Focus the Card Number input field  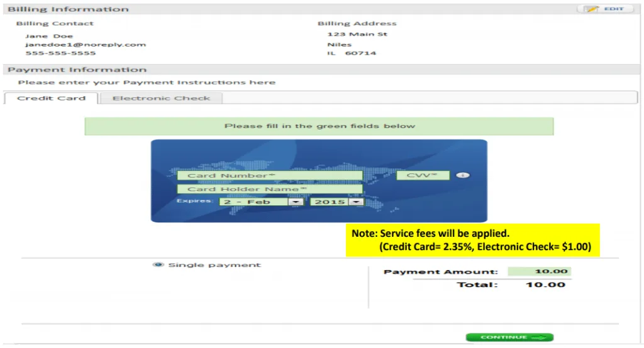pyautogui.click(x=269, y=176)
